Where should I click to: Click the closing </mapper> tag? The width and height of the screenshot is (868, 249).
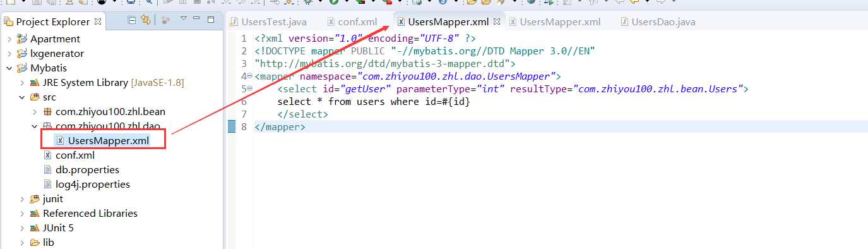pyautogui.click(x=280, y=127)
